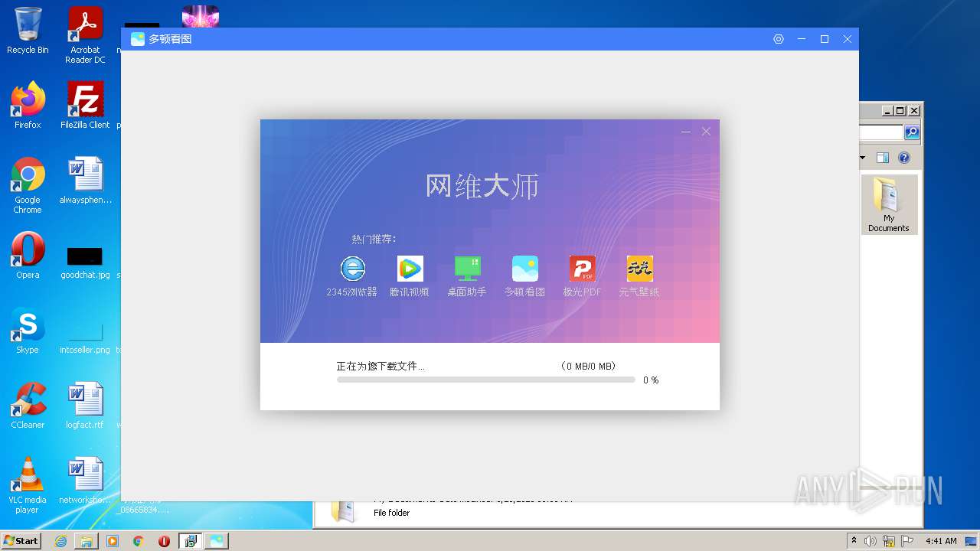Click the network tray icon

(x=889, y=541)
